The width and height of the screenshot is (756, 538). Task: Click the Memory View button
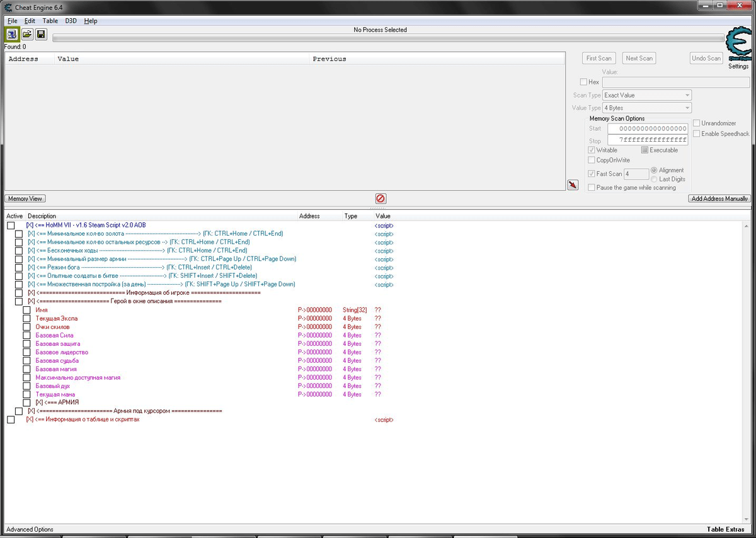coord(25,198)
